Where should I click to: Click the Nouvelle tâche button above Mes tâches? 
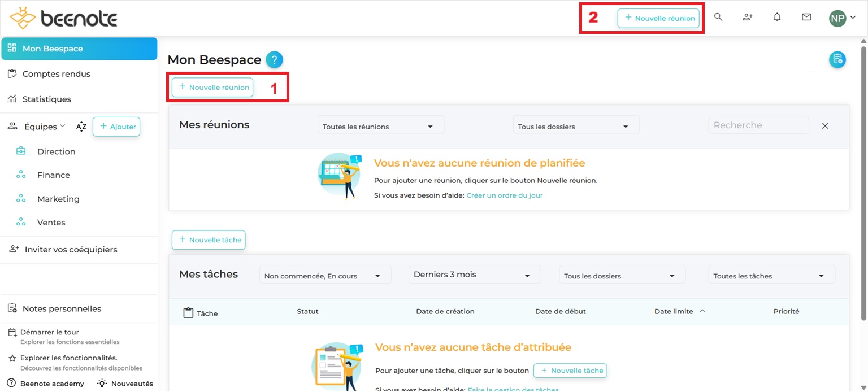(x=209, y=240)
